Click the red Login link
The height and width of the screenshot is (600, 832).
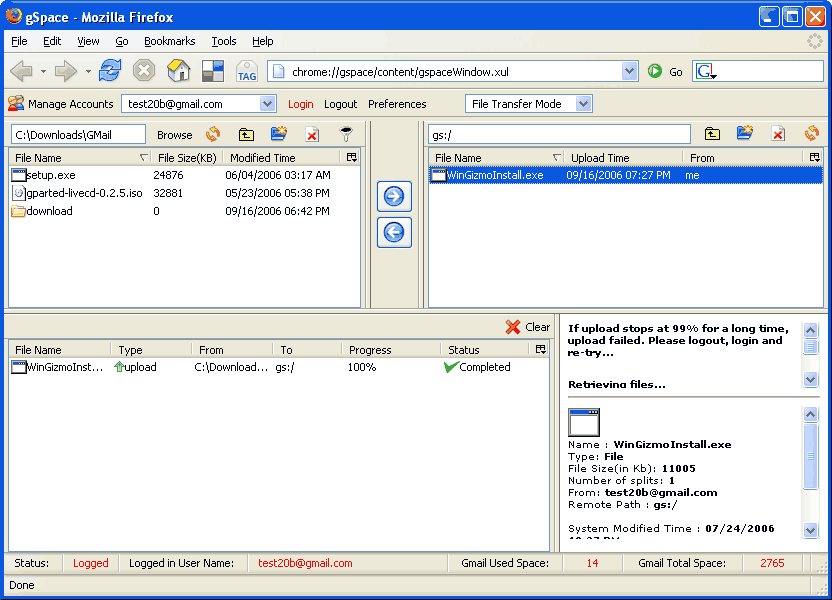(x=300, y=104)
